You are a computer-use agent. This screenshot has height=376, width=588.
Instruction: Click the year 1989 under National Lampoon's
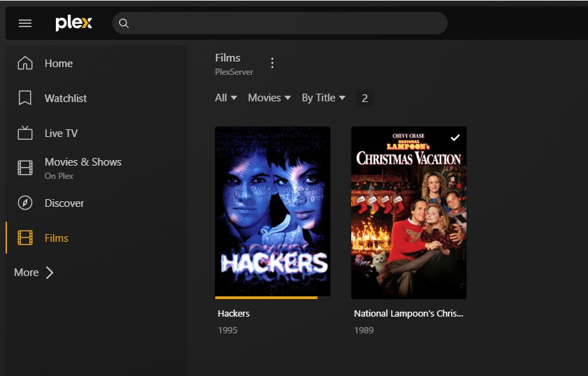[364, 330]
